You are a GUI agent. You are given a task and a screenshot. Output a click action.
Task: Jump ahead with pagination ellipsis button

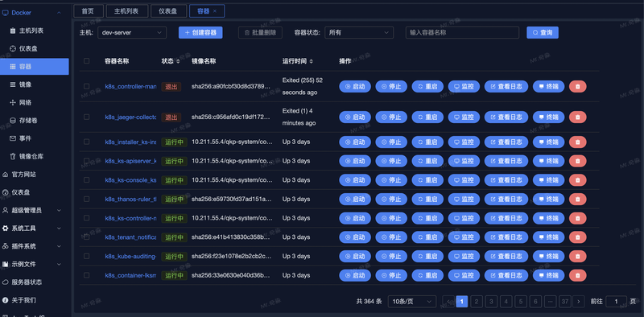pos(551,302)
